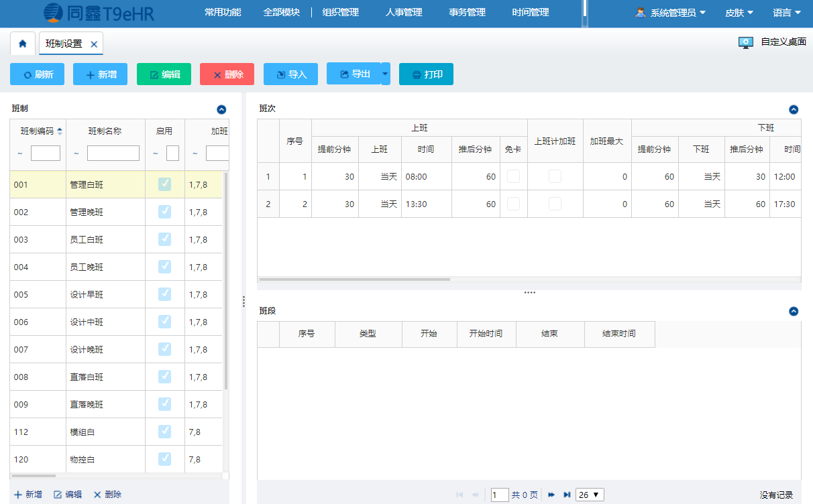Click the green 编辑 button

tap(164, 74)
